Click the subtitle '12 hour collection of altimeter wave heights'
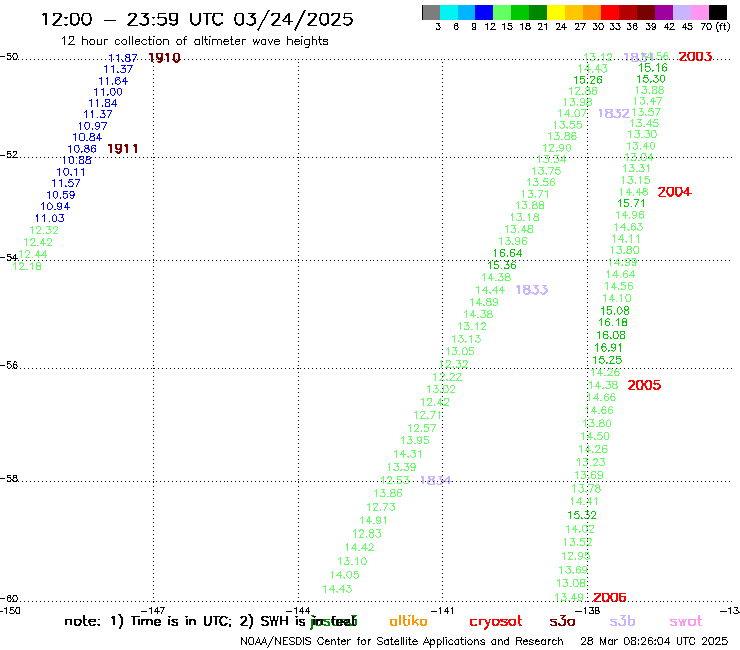This screenshot has height=650, width=740. [194, 42]
